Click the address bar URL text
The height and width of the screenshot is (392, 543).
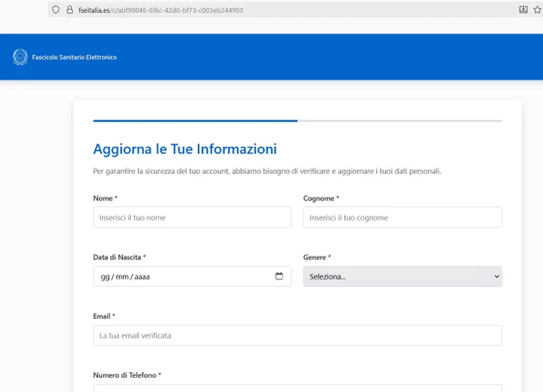coord(161,10)
